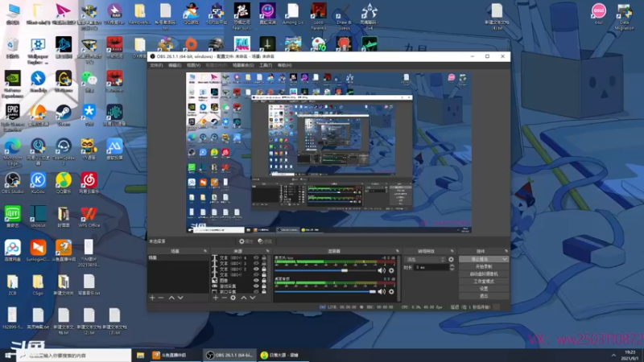Open the 场景集合(S) menu
The width and height of the screenshot is (644, 362).
coord(243,65)
